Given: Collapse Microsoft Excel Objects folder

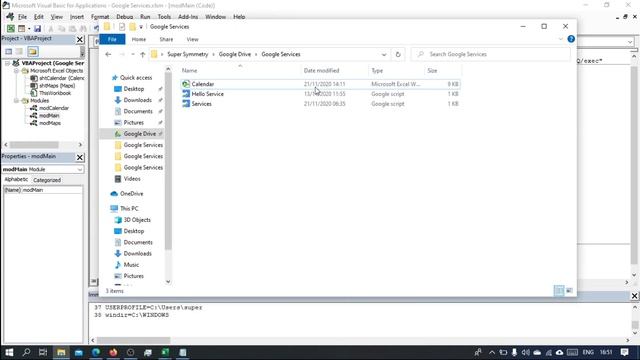Looking at the screenshot, I should click(17, 71).
